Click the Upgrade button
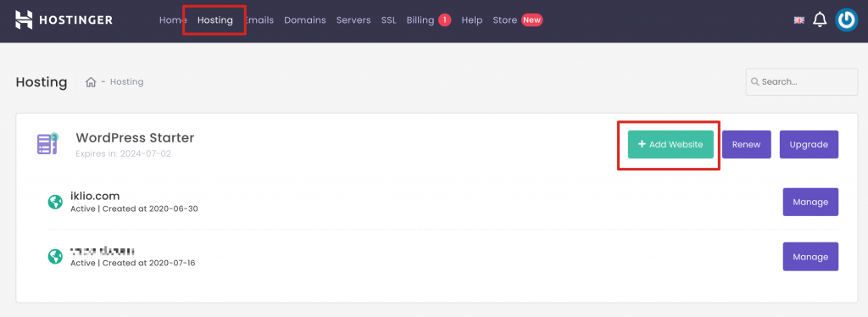This screenshot has height=317, width=868. [809, 144]
